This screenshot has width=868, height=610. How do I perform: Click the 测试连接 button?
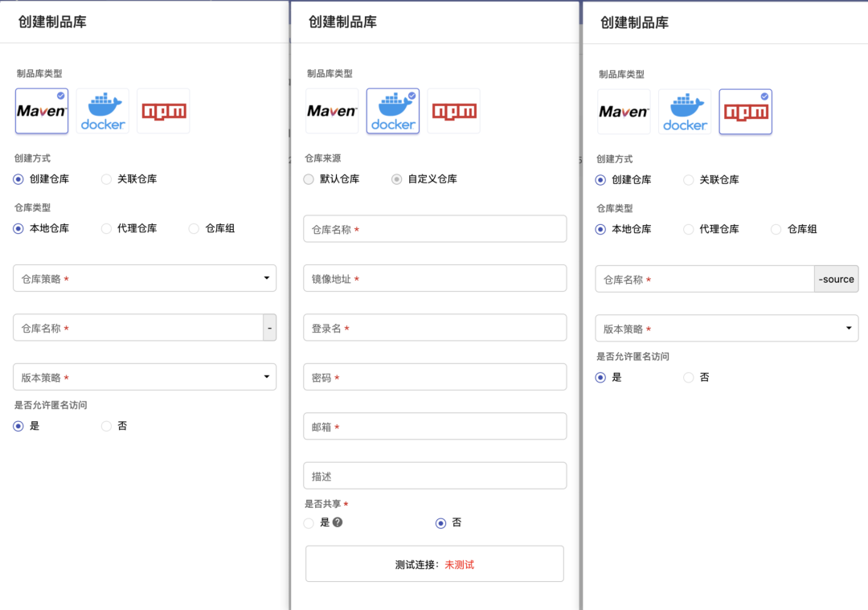[x=434, y=564]
